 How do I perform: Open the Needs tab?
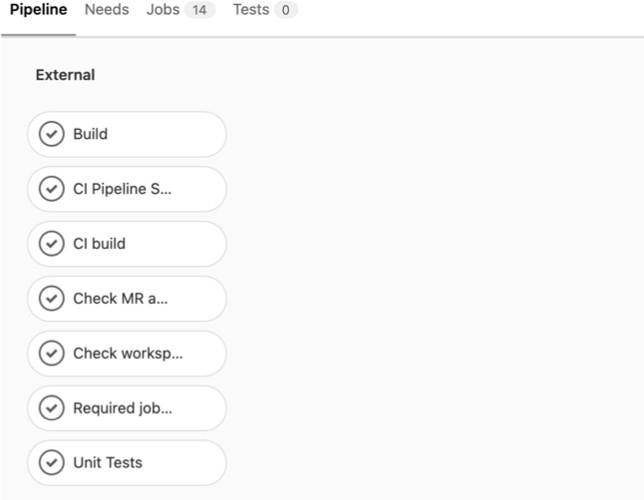(106, 10)
